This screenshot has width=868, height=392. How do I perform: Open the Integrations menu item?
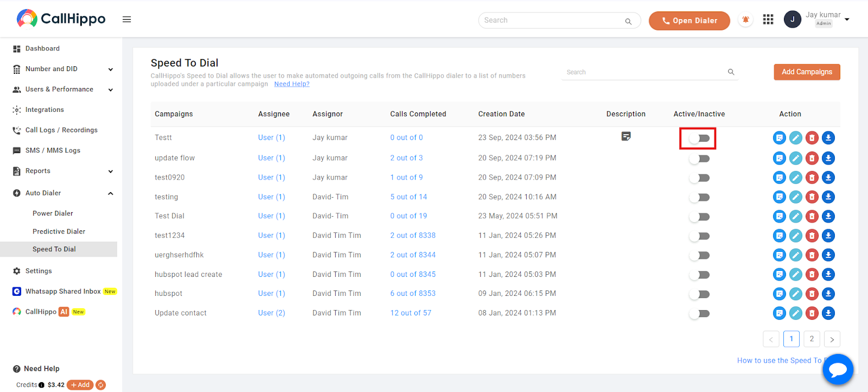[44, 110]
